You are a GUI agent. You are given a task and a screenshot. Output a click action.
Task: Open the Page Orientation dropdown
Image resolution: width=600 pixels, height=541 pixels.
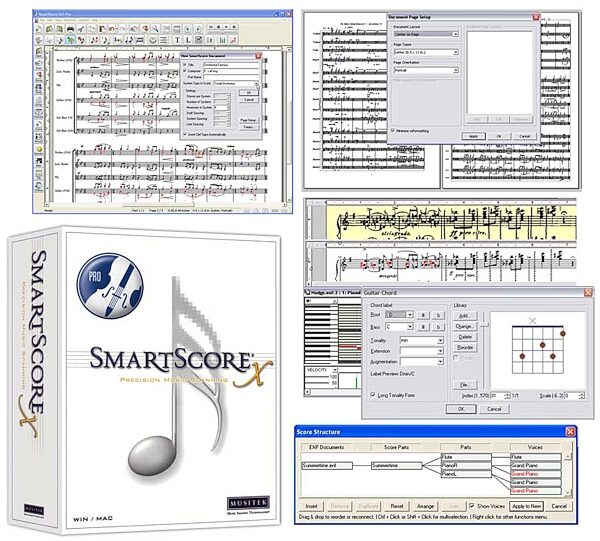[x=455, y=70]
